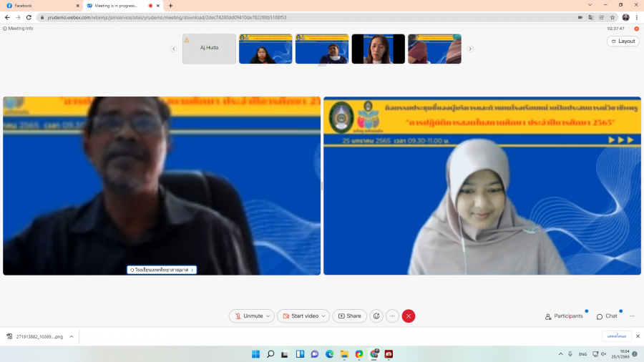Screen dimensions: 644x362
Task: Turn on camera with Start video
Action: coord(299,316)
